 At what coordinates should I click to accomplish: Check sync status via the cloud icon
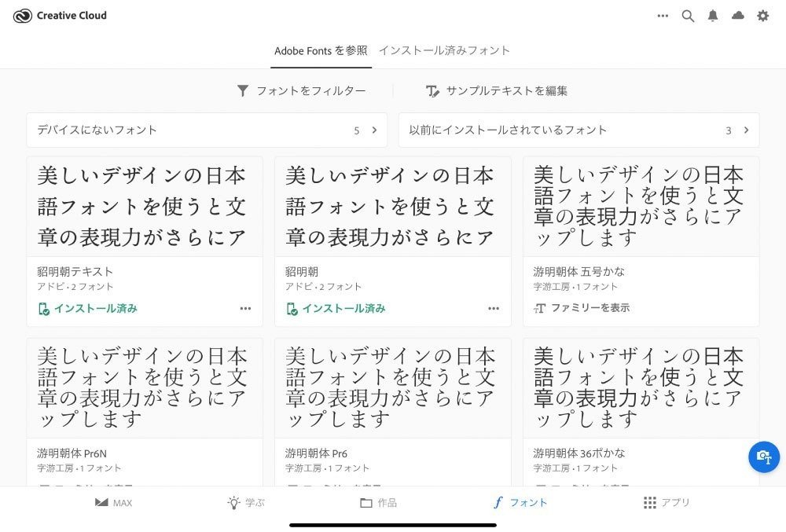tap(738, 15)
